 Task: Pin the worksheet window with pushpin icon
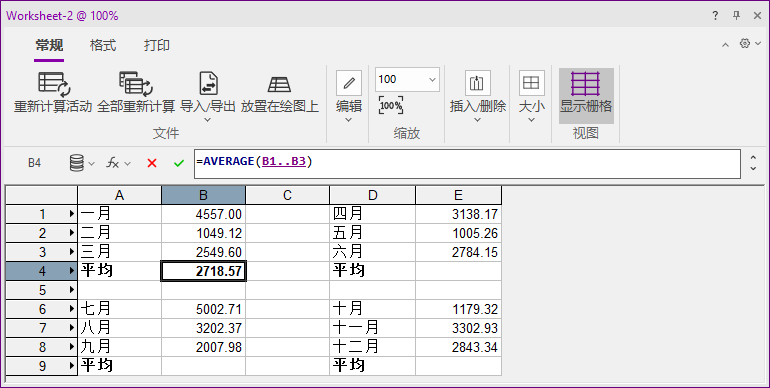coord(736,16)
